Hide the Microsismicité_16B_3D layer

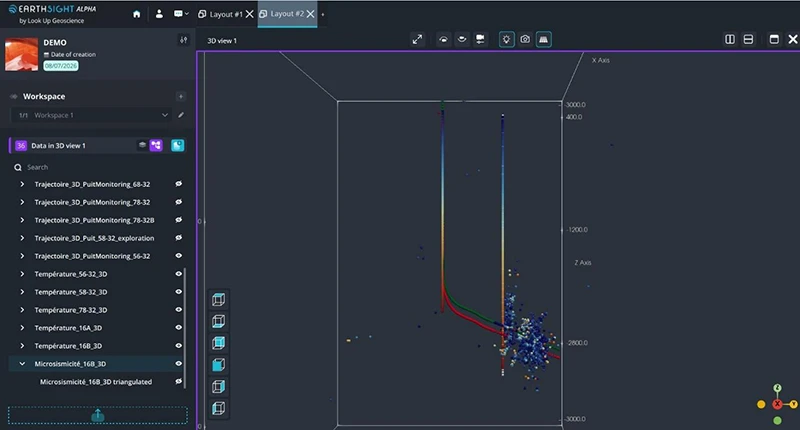179,364
